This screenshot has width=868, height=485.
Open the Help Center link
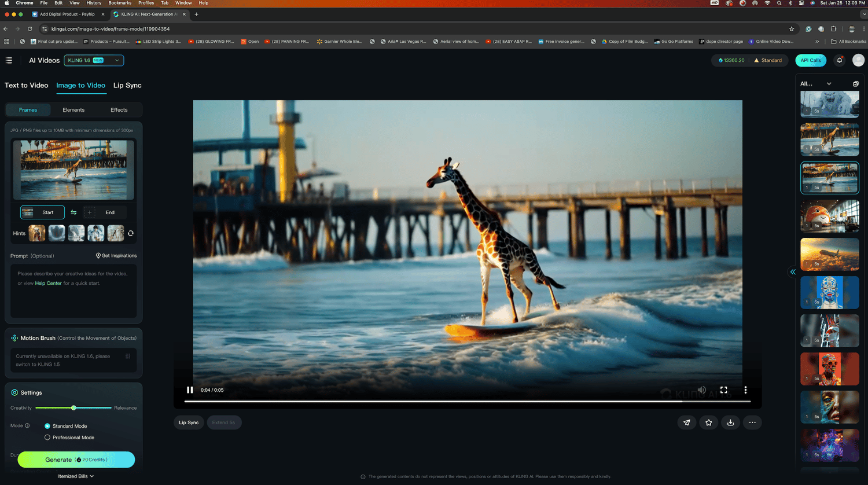(48, 284)
